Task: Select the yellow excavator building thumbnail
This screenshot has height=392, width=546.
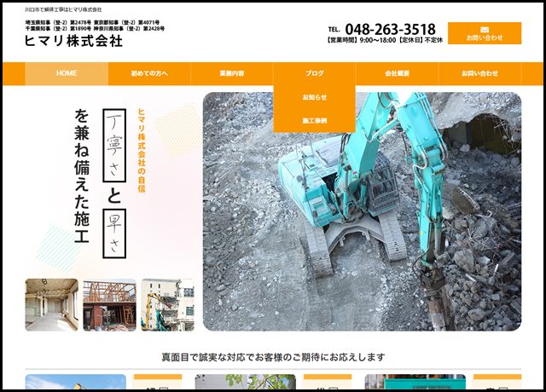Action: point(167,305)
